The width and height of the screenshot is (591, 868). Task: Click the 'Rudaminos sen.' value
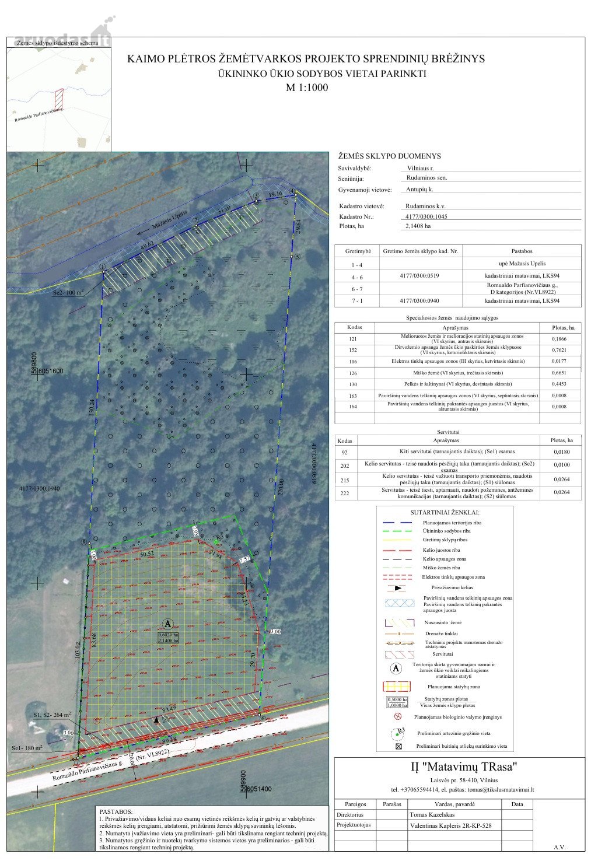[x=427, y=178]
